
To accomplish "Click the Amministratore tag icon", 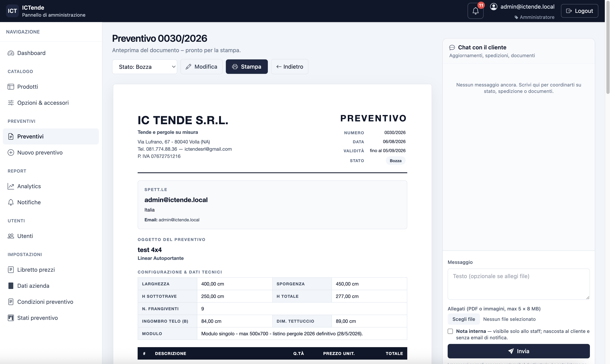I will [516, 17].
